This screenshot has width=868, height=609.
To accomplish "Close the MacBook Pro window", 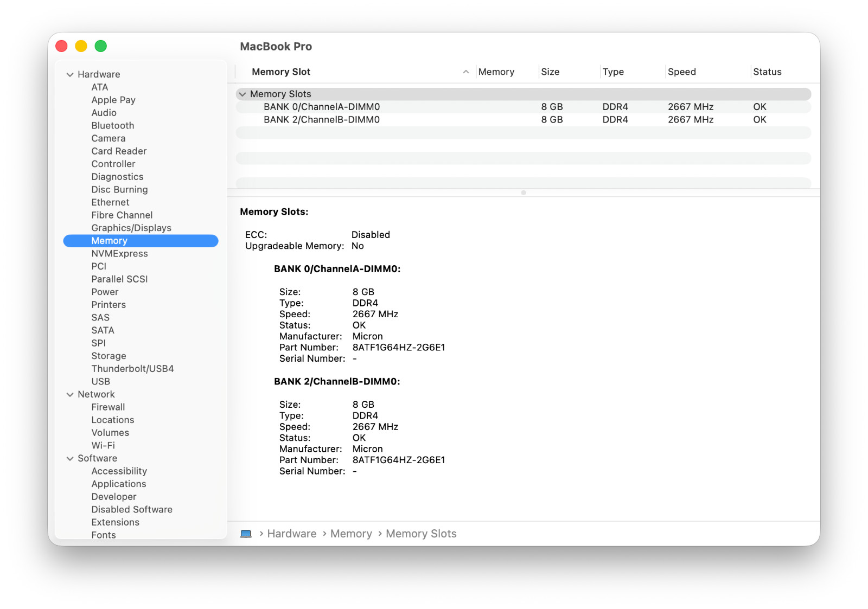I will click(61, 46).
